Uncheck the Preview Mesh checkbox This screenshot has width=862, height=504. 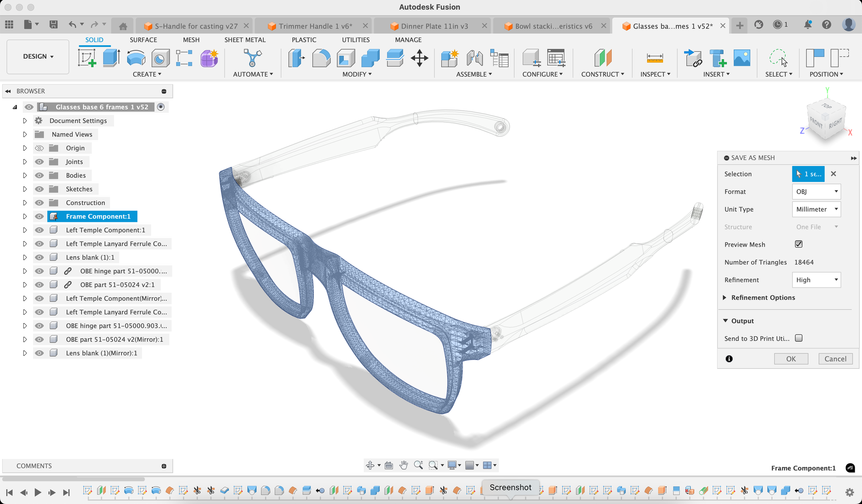(799, 244)
